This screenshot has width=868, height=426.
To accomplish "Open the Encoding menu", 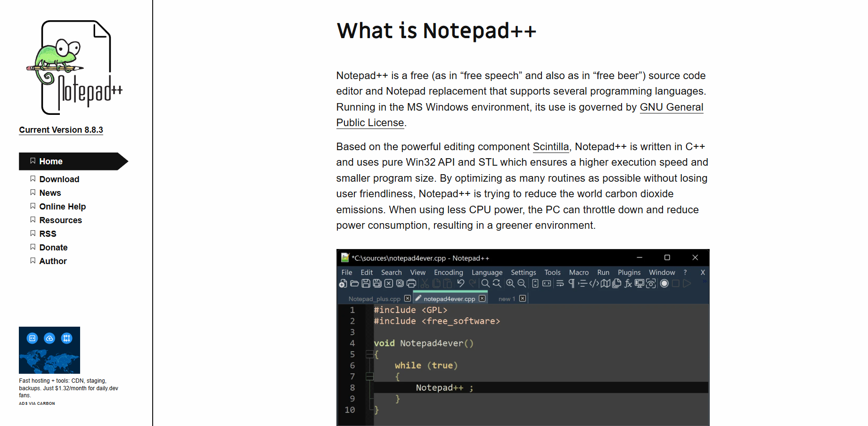I will click(x=449, y=273).
